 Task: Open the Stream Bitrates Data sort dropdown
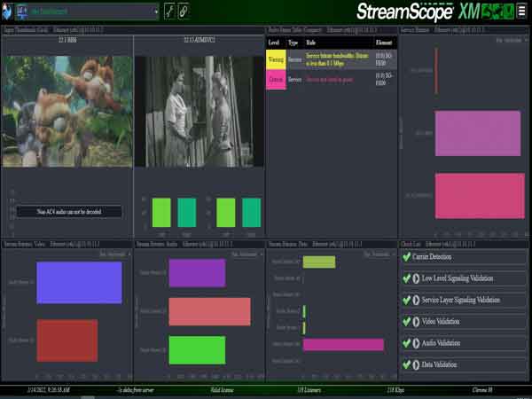[x=379, y=254]
